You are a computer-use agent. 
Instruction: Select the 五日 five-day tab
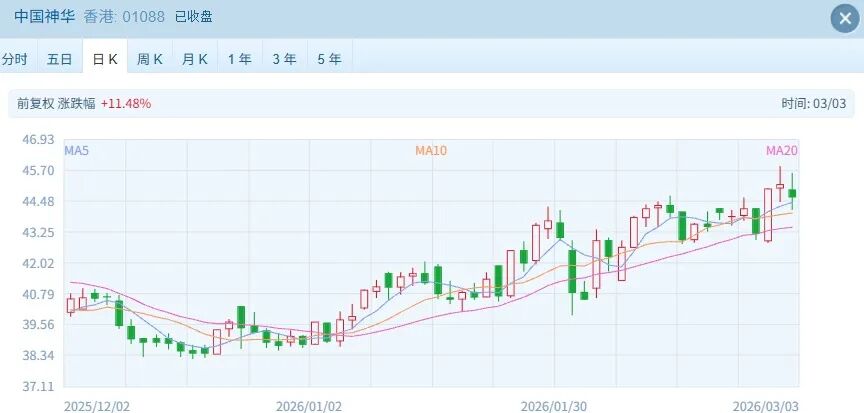[60, 59]
